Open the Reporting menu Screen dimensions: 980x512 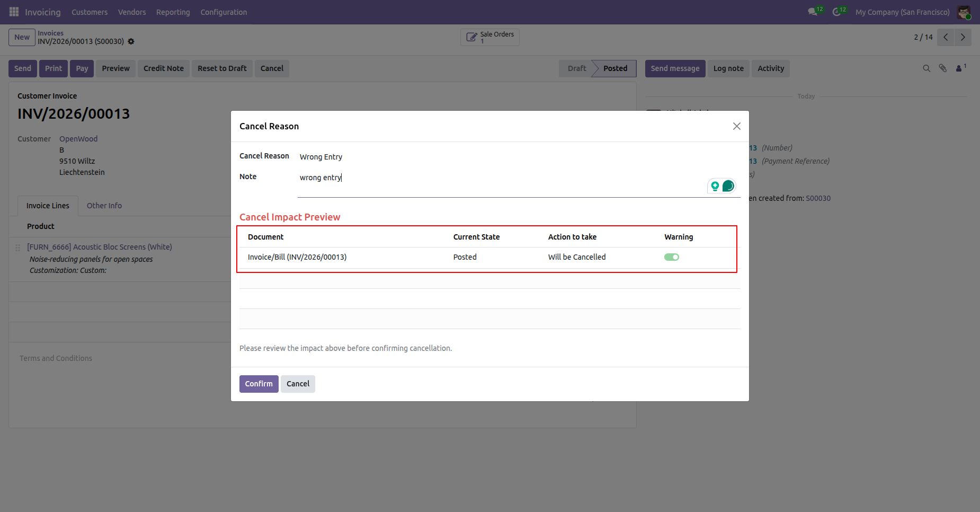173,12
